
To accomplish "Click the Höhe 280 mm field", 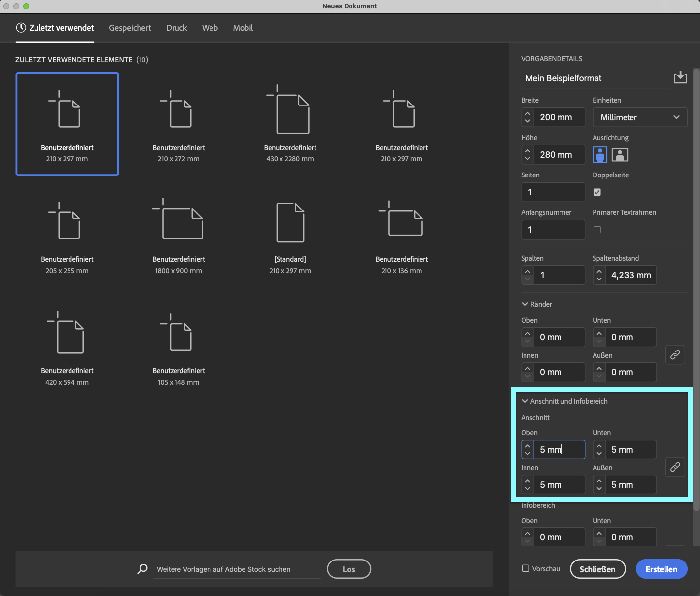I will (560, 155).
